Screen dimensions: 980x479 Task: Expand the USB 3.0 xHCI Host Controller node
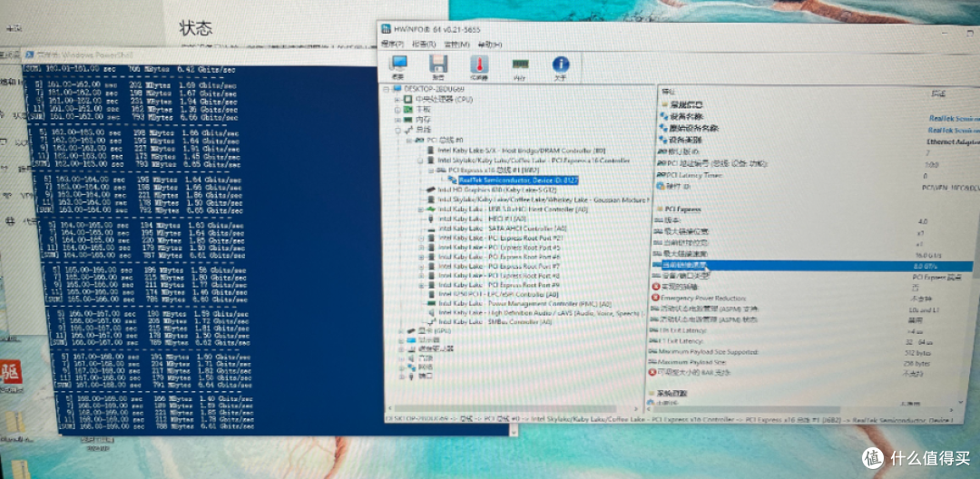tap(420, 210)
